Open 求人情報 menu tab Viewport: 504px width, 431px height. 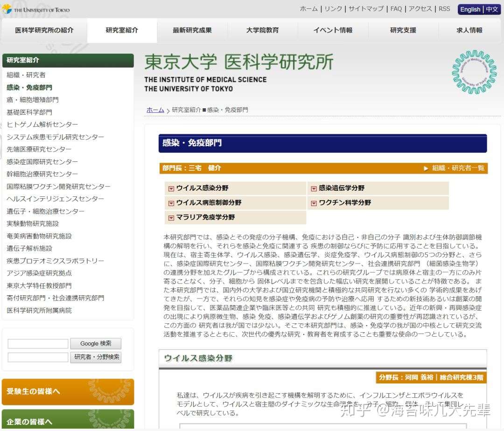[469, 30]
